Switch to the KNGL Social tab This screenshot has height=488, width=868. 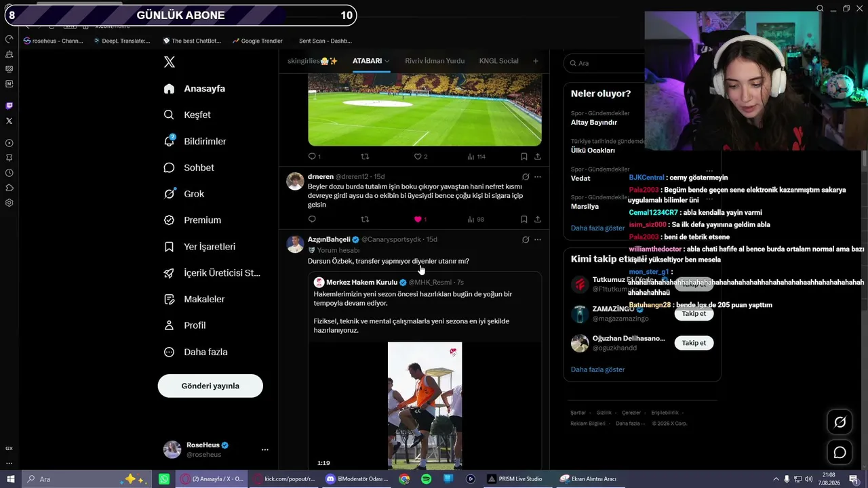498,61
